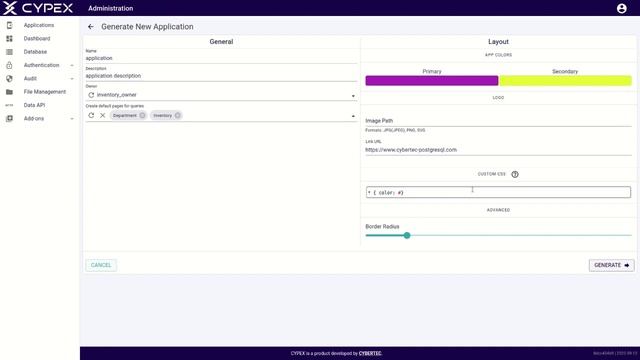
Task: Click into the Custom CSS editor
Action: (x=498, y=192)
